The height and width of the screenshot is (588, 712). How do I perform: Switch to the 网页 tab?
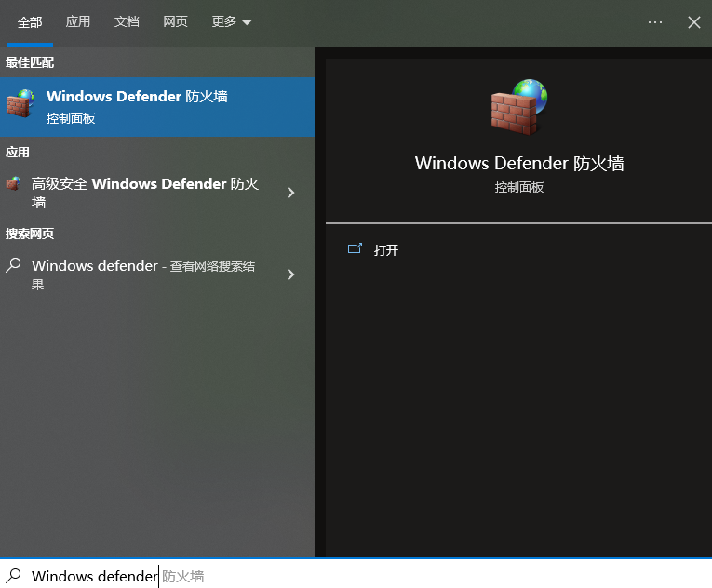click(x=175, y=21)
